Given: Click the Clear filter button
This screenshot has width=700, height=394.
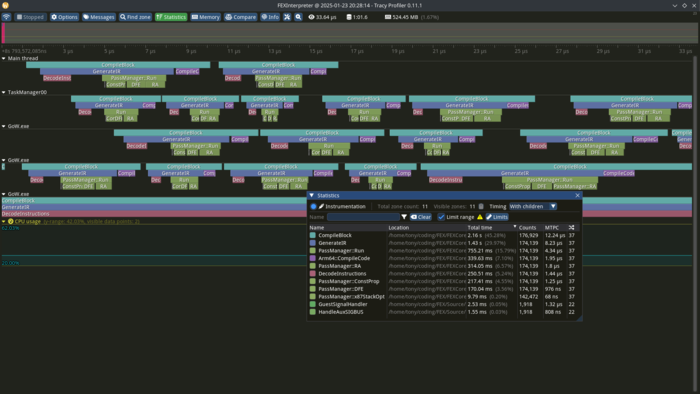Looking at the screenshot, I should (x=421, y=217).
